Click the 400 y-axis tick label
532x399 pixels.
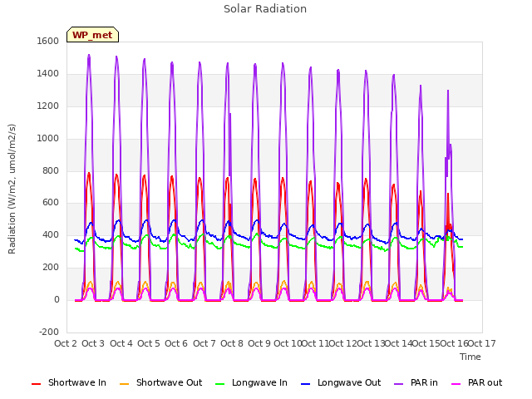point(51,234)
